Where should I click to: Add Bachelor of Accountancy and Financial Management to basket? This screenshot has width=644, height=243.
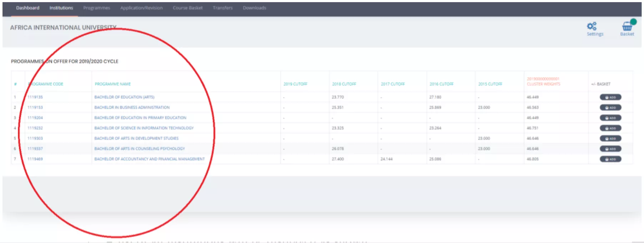point(610,159)
